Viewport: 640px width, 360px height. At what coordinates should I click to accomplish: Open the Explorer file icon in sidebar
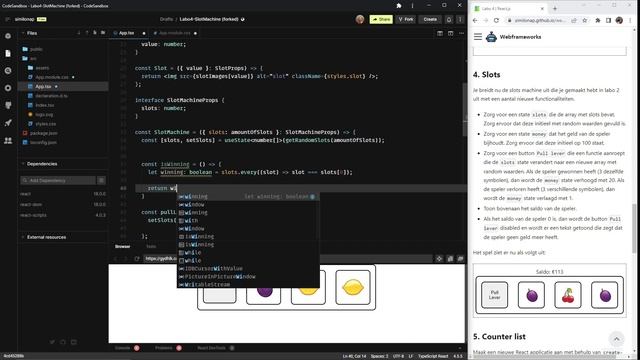click(x=8, y=53)
